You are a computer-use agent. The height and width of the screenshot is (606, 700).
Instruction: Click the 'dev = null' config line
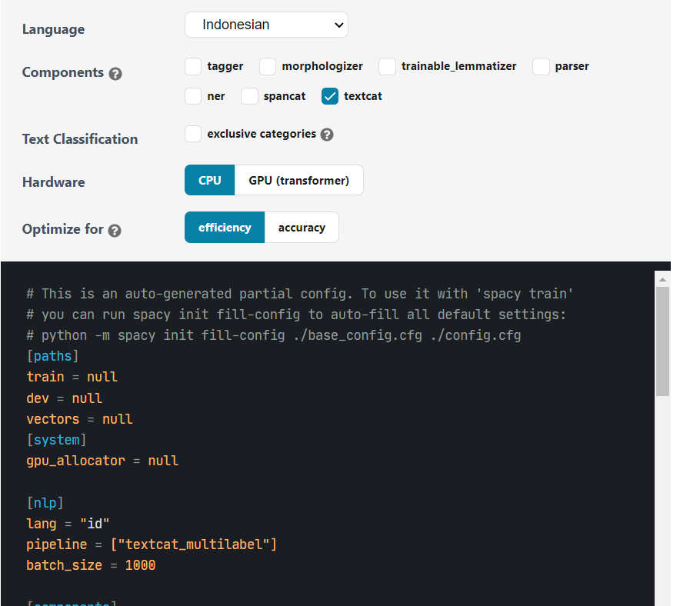pyautogui.click(x=65, y=398)
